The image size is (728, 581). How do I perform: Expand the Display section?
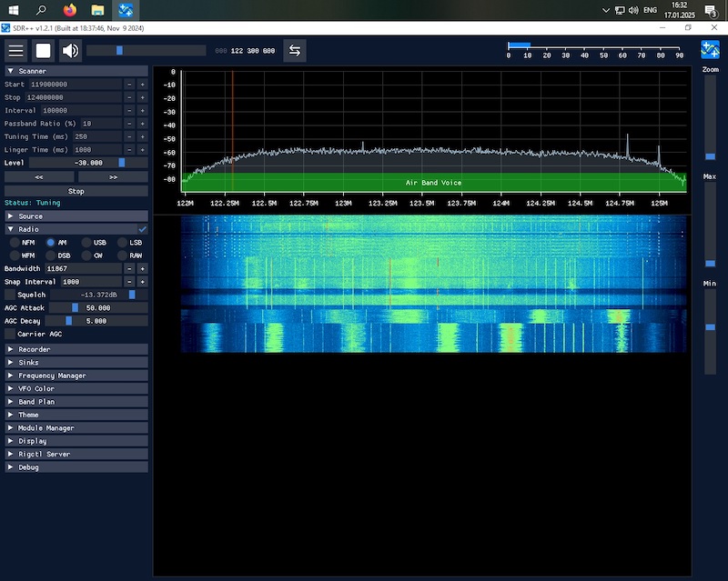(x=76, y=441)
